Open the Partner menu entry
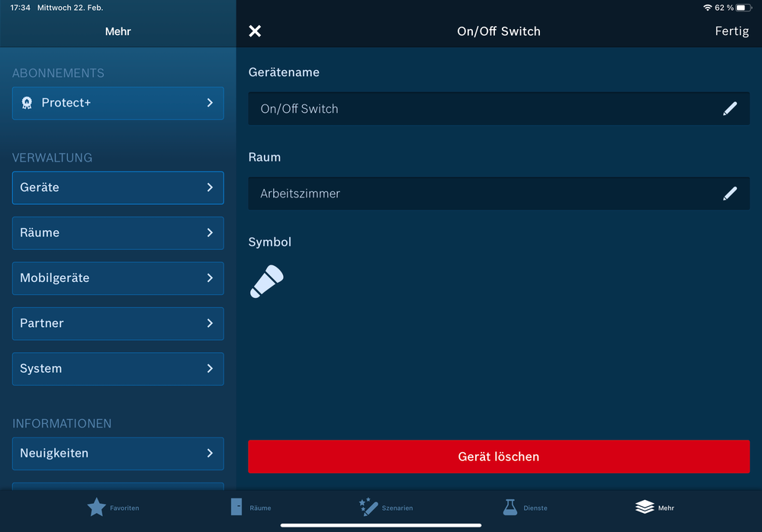Screen dimensions: 762x532 click(117, 324)
